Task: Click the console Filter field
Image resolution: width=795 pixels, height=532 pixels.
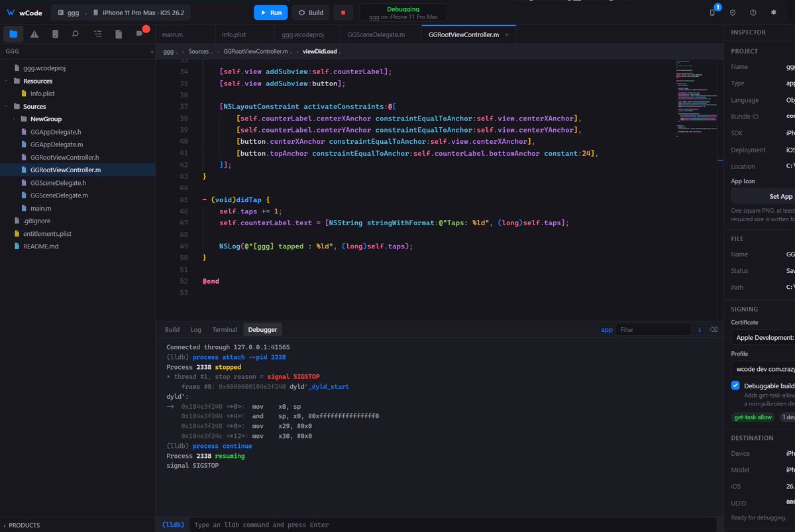Action: point(653,329)
